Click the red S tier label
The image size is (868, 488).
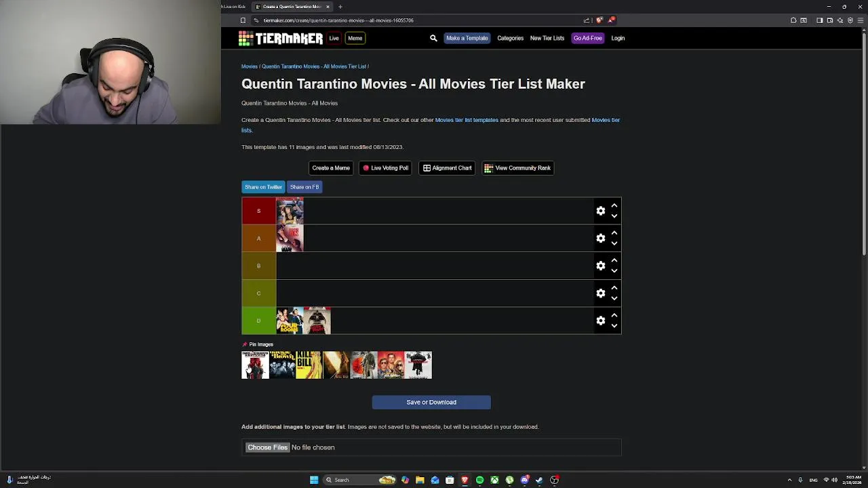258,211
